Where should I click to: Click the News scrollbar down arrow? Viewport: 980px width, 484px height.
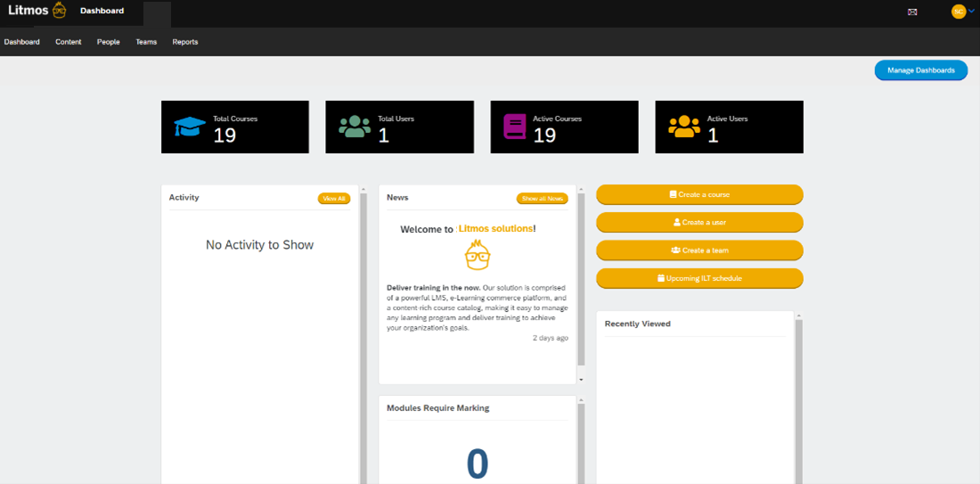click(x=581, y=380)
